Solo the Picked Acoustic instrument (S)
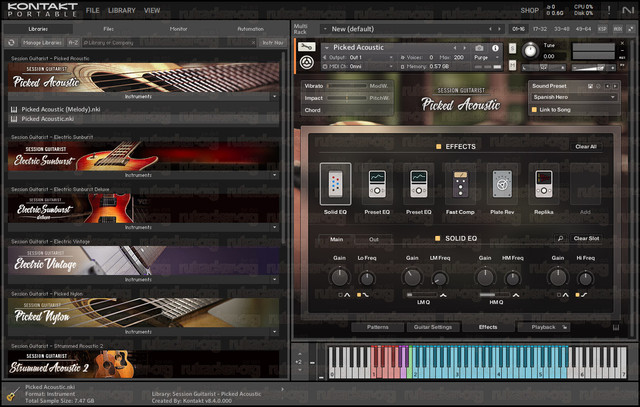The width and height of the screenshot is (640, 407). pos(512,49)
